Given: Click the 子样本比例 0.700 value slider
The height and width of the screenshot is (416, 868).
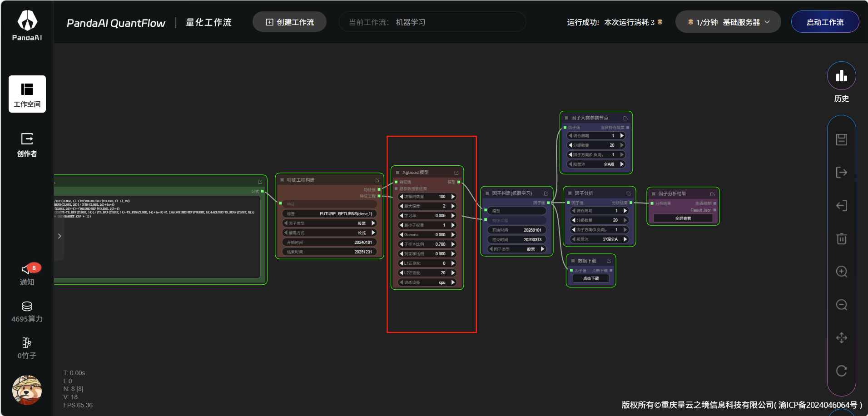Looking at the screenshot, I should [427, 244].
